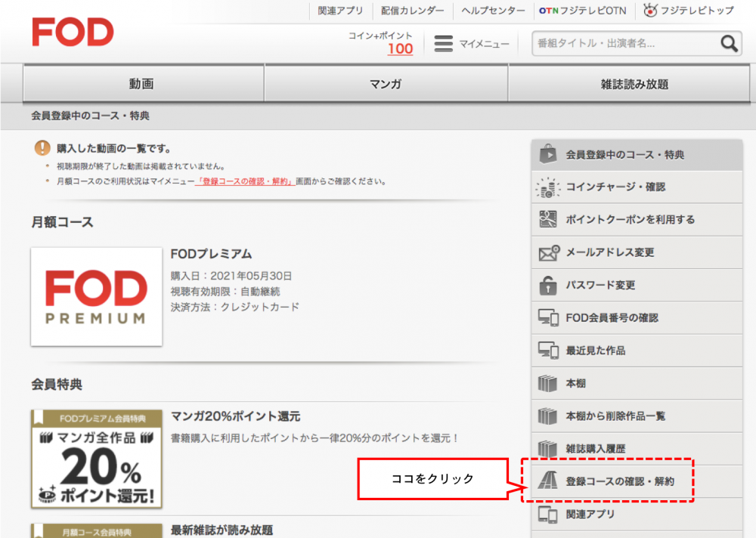Click the coupon scissors icon
756x538 pixels.
click(547, 219)
